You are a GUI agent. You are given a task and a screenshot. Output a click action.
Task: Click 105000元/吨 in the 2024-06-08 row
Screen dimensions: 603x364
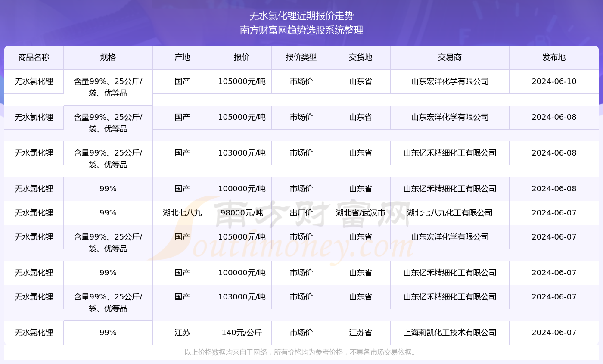tap(242, 117)
